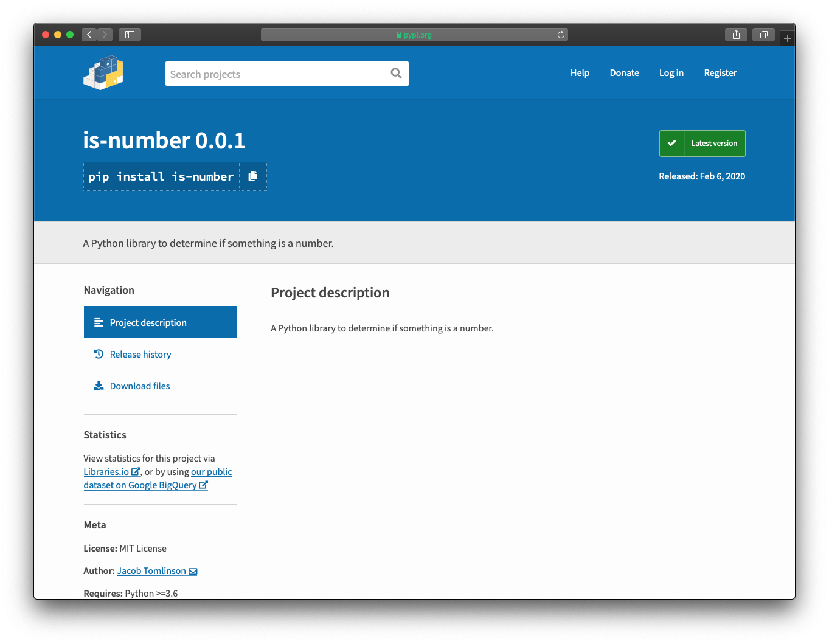Click the Jacob Tomlinson author link
Image resolution: width=829 pixels, height=644 pixels.
tap(151, 571)
